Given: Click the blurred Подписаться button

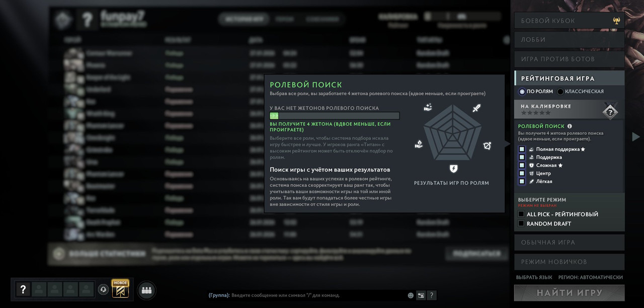Looking at the screenshot, I should [477, 254].
